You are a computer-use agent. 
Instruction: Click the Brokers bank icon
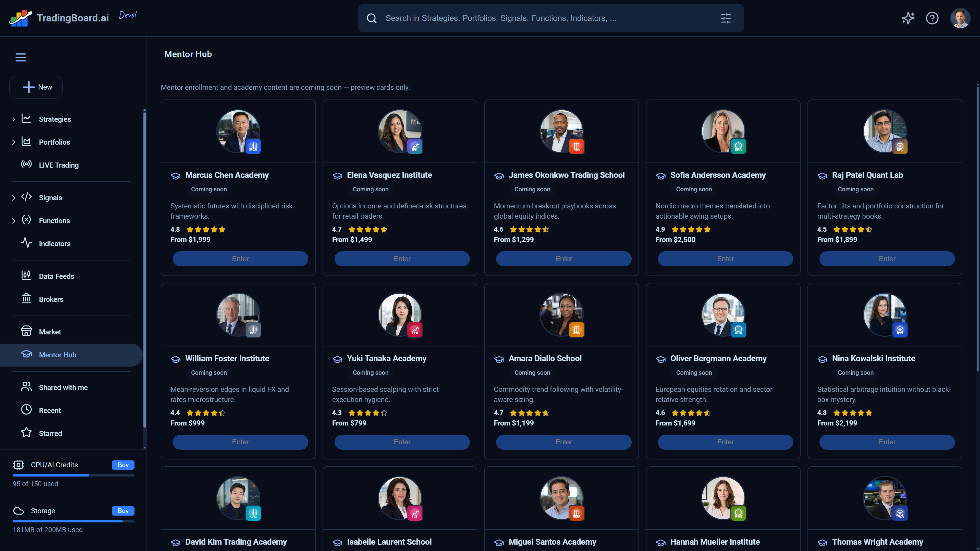click(26, 298)
